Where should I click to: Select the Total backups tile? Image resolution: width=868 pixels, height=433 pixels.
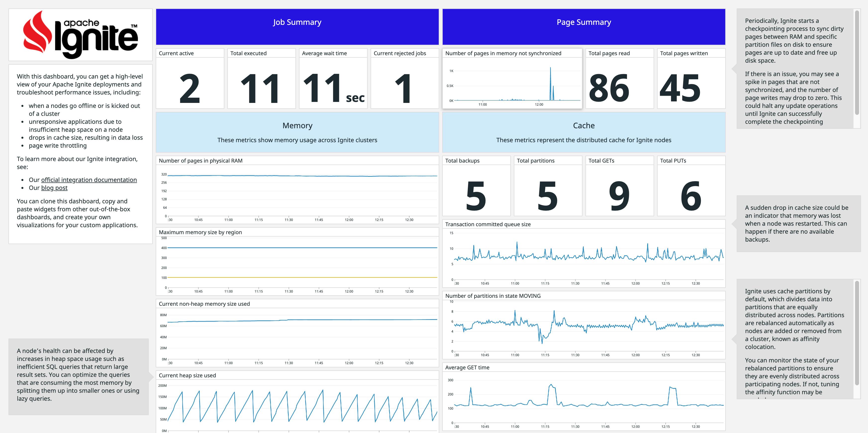(476, 189)
